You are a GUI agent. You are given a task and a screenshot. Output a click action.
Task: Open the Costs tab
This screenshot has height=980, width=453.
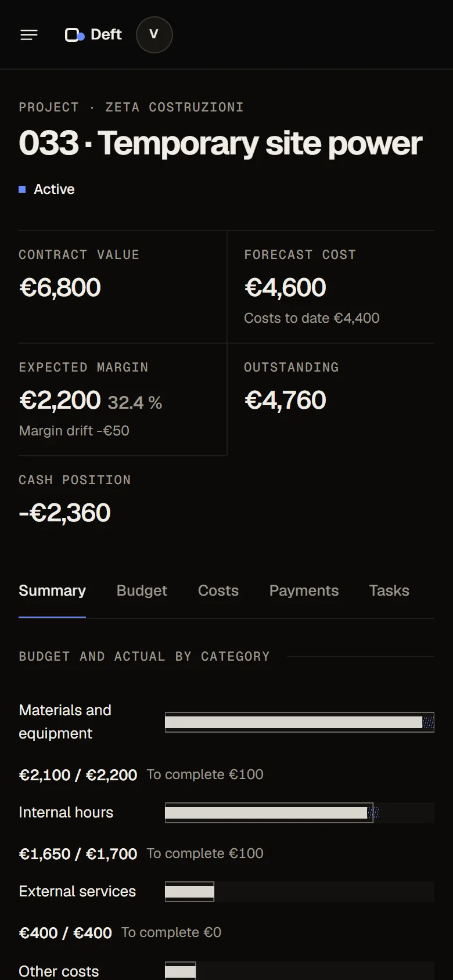pos(218,590)
